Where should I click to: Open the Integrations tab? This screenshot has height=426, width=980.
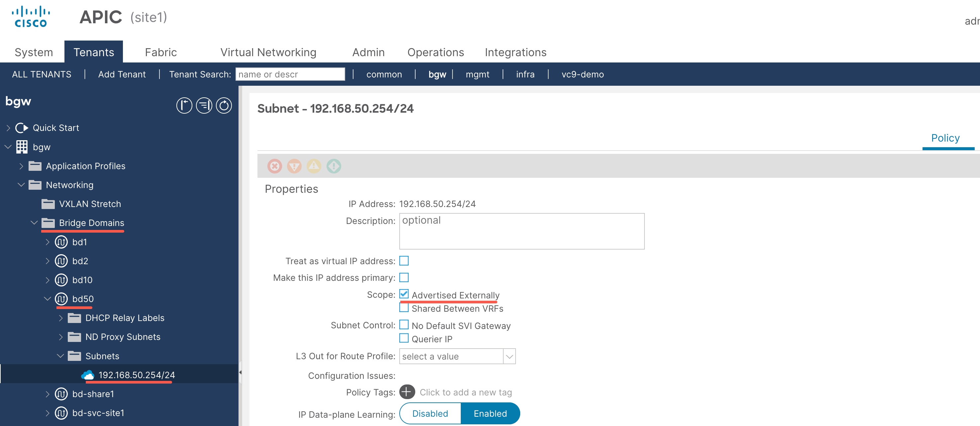point(516,52)
